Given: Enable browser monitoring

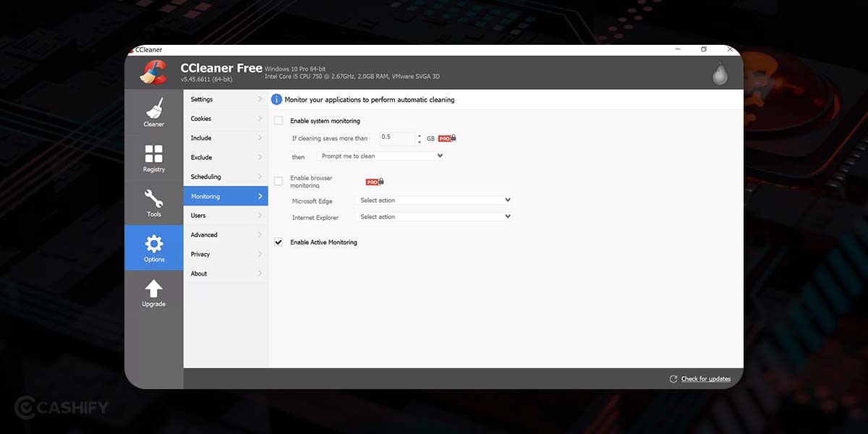Looking at the screenshot, I should pyautogui.click(x=278, y=179).
